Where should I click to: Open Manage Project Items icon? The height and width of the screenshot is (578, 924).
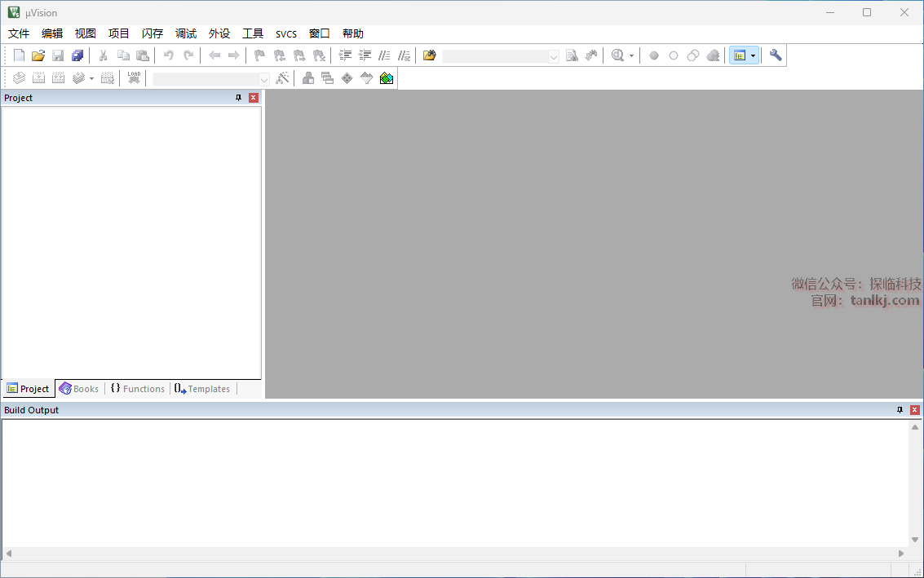pyautogui.click(x=307, y=78)
